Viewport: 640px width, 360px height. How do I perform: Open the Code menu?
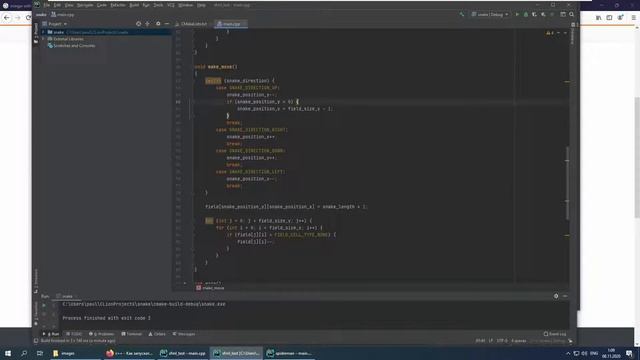pos(102,5)
